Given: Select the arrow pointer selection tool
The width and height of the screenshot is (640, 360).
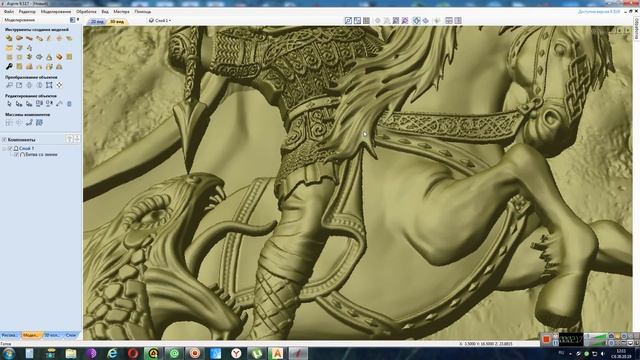Looking at the screenshot, I should [x=9, y=104].
